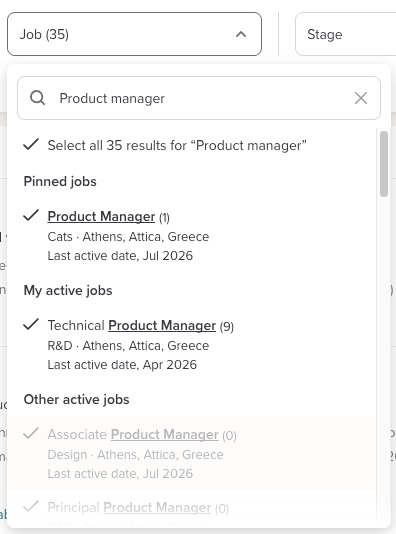This screenshot has width=396, height=534.
Task: Click the 'Pinned jobs' section heading
Action: click(x=60, y=182)
